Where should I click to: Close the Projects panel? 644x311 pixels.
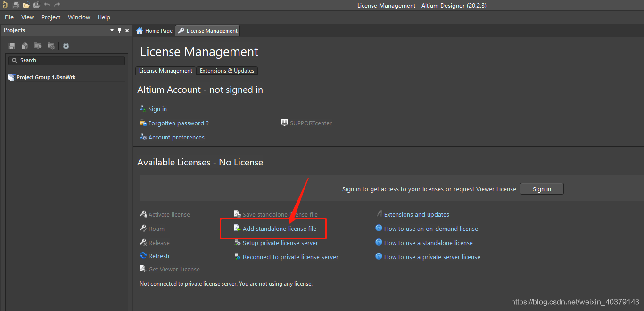pyautogui.click(x=127, y=30)
